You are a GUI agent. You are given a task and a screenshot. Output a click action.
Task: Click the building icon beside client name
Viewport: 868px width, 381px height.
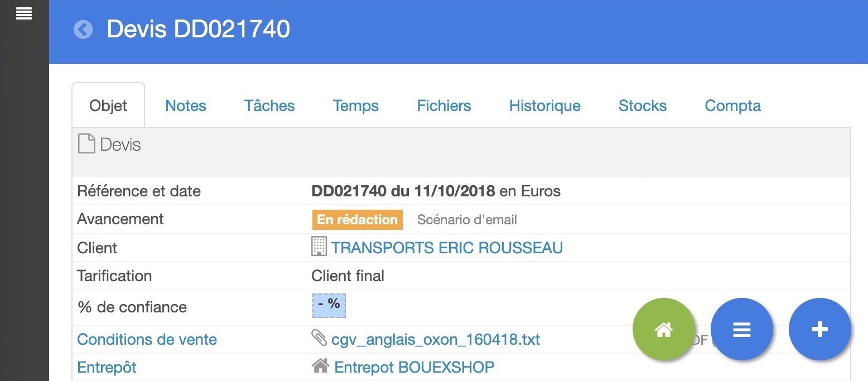click(319, 247)
